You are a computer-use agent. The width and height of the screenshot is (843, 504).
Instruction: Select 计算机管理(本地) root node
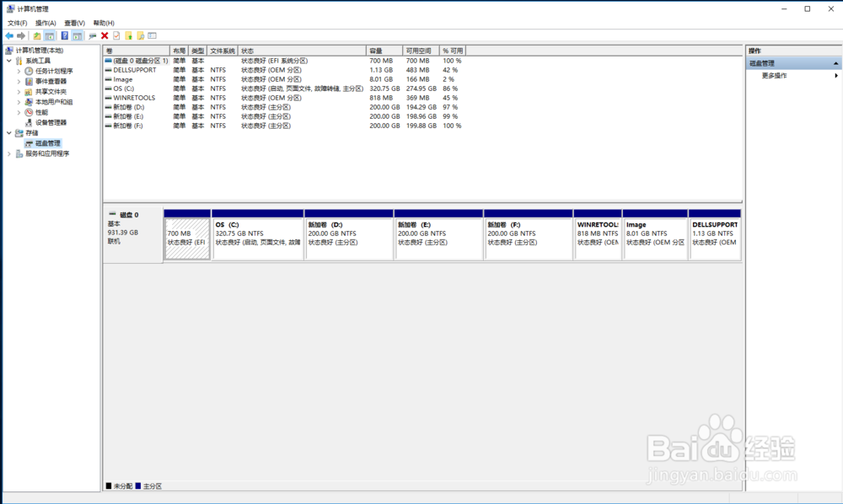[x=40, y=51]
